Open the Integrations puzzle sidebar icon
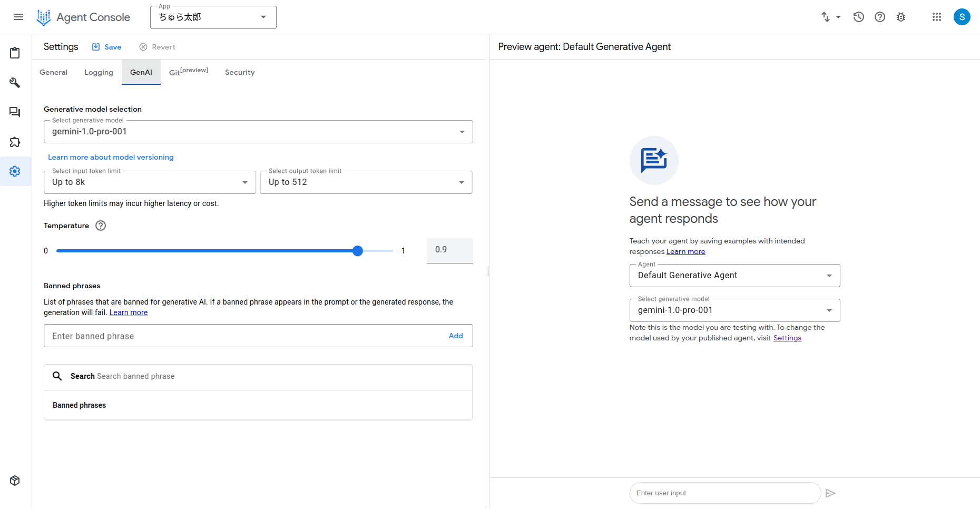 point(15,142)
